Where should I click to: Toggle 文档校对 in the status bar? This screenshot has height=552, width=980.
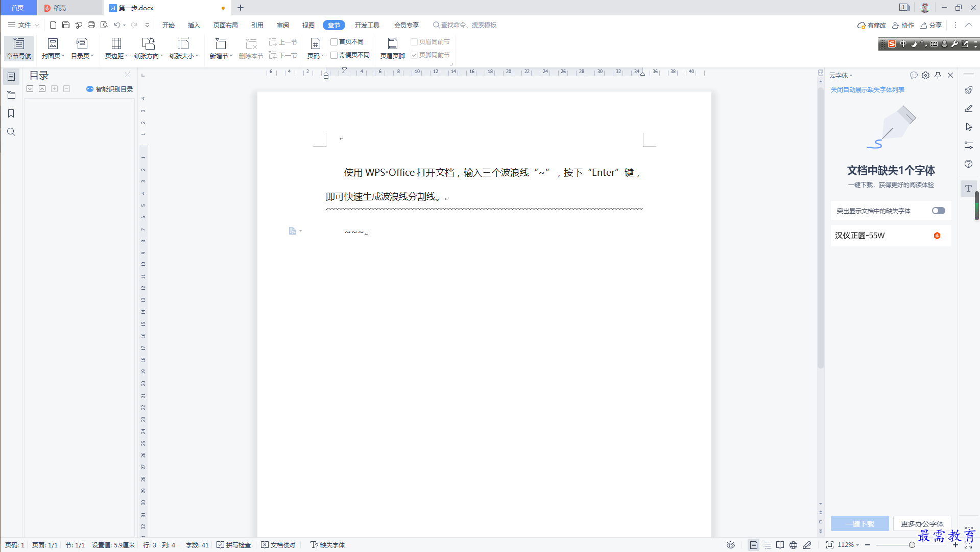click(x=278, y=545)
